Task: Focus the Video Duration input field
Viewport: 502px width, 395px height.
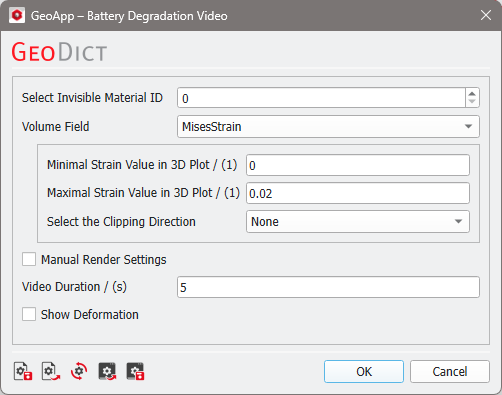Action: (328, 287)
